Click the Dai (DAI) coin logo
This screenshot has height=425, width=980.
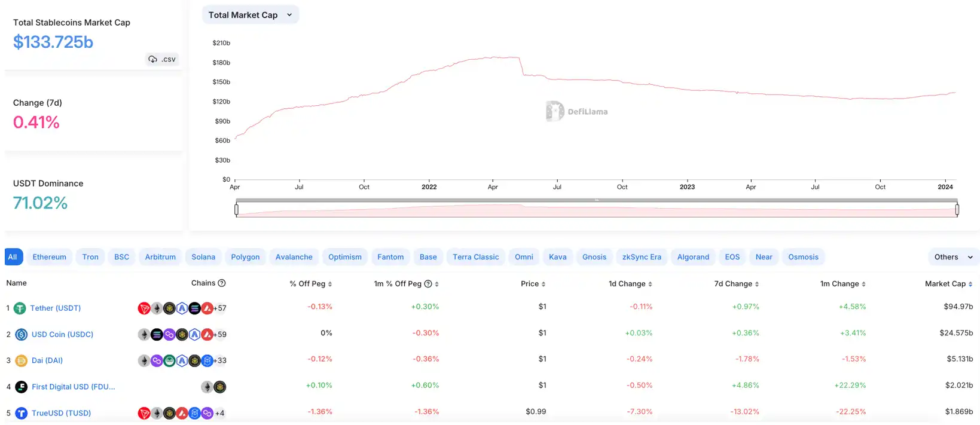pos(22,360)
